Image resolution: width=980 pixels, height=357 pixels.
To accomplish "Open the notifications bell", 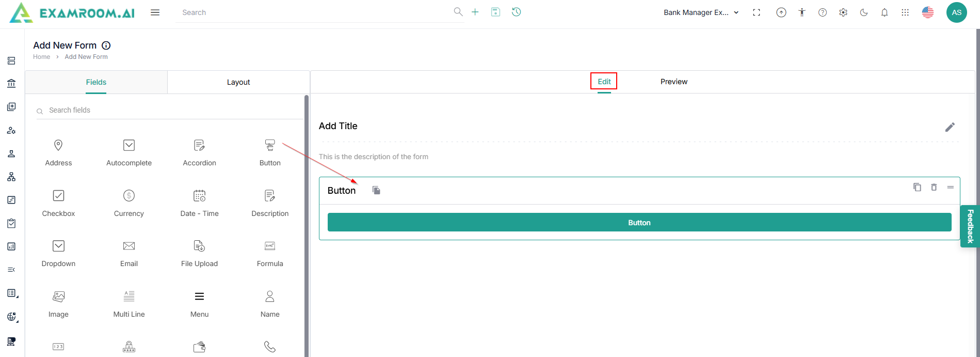I will tap(885, 13).
